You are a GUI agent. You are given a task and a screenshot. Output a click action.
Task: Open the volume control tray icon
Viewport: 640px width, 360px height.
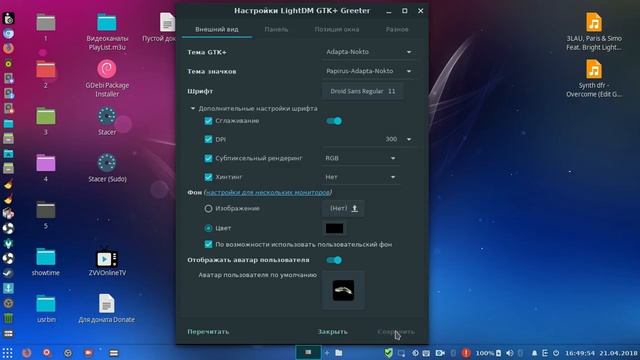[x=509, y=353]
